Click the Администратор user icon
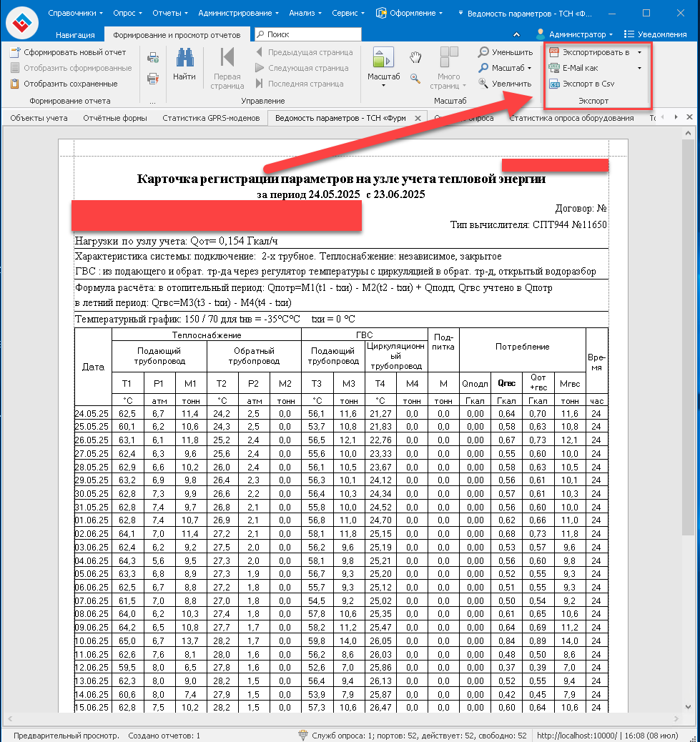This screenshot has width=700, height=742. (x=540, y=34)
